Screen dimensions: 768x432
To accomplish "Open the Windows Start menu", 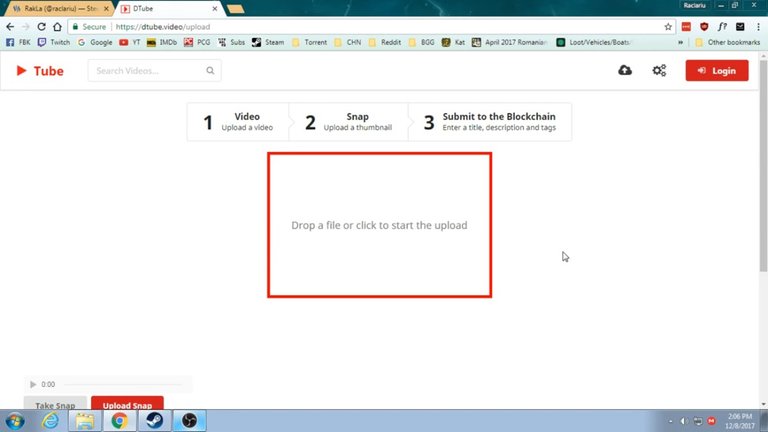I will point(15,421).
